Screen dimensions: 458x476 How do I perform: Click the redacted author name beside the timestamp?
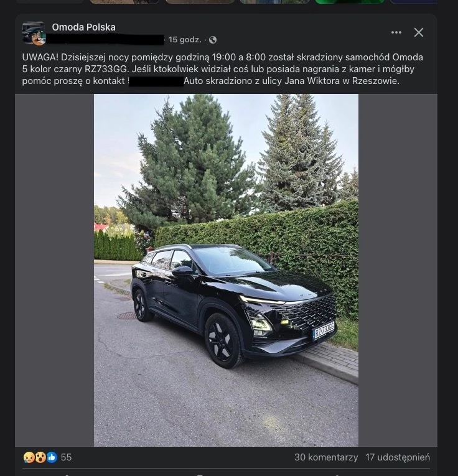pos(105,39)
